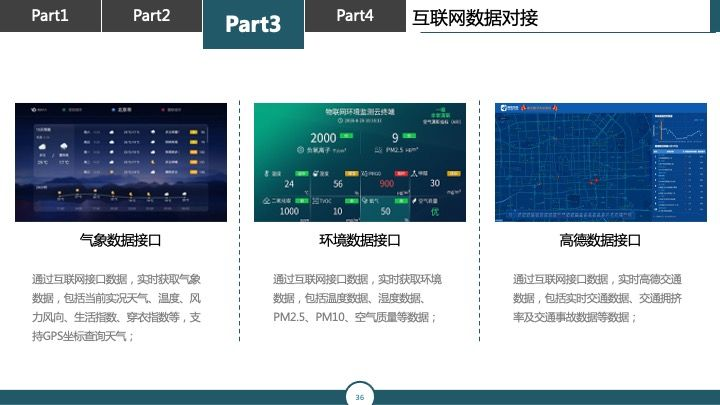Switch to the Part2 tab

click(152, 16)
